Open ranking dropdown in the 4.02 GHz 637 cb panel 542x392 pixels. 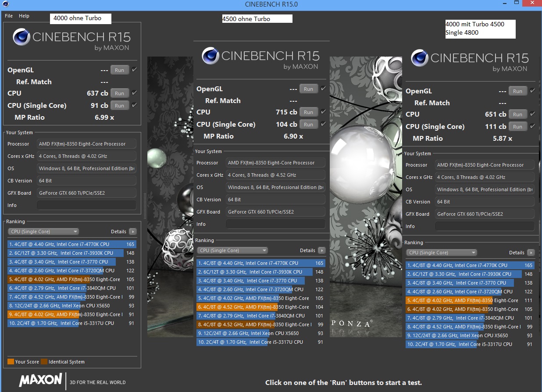[x=43, y=232]
